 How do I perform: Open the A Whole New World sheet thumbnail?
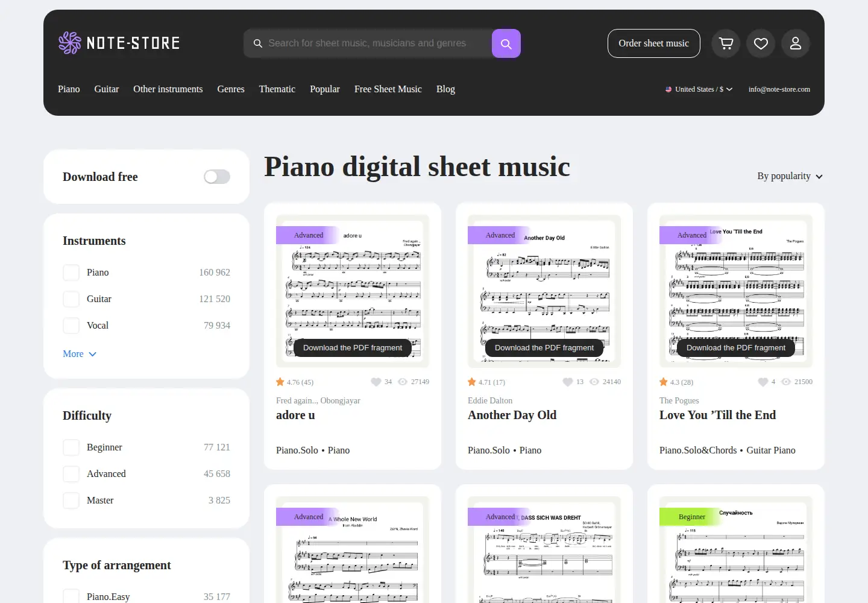353,549
